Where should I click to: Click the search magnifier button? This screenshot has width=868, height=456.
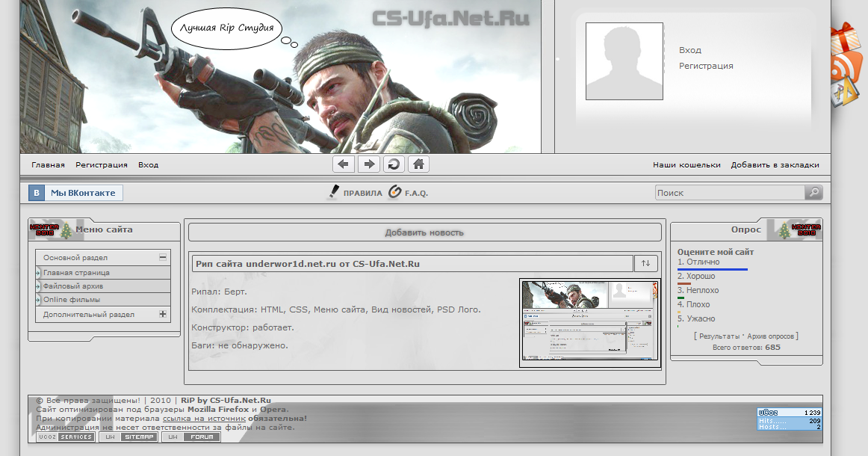coord(813,193)
